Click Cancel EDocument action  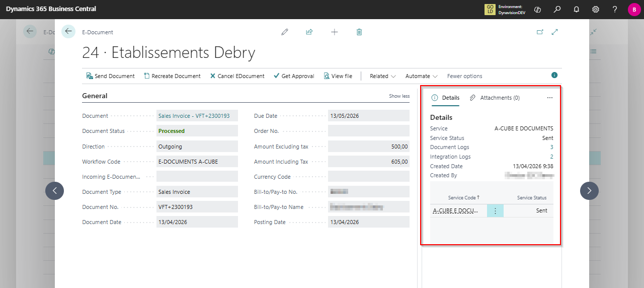click(237, 76)
